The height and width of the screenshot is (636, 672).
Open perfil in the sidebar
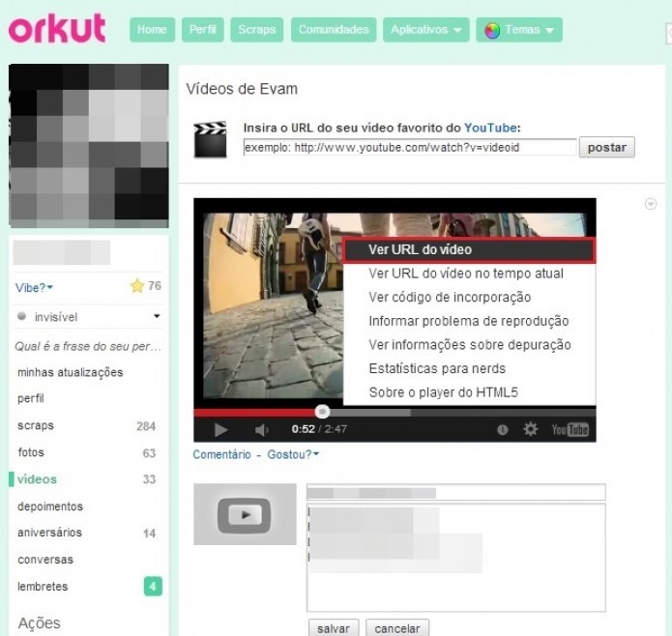coord(30,399)
